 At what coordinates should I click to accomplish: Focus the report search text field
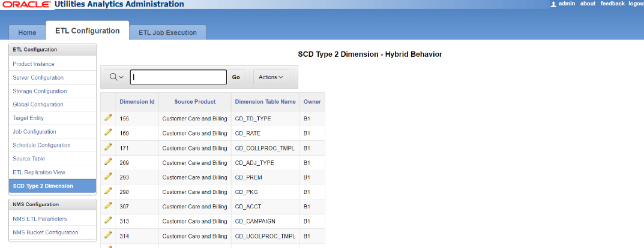pyautogui.click(x=179, y=77)
